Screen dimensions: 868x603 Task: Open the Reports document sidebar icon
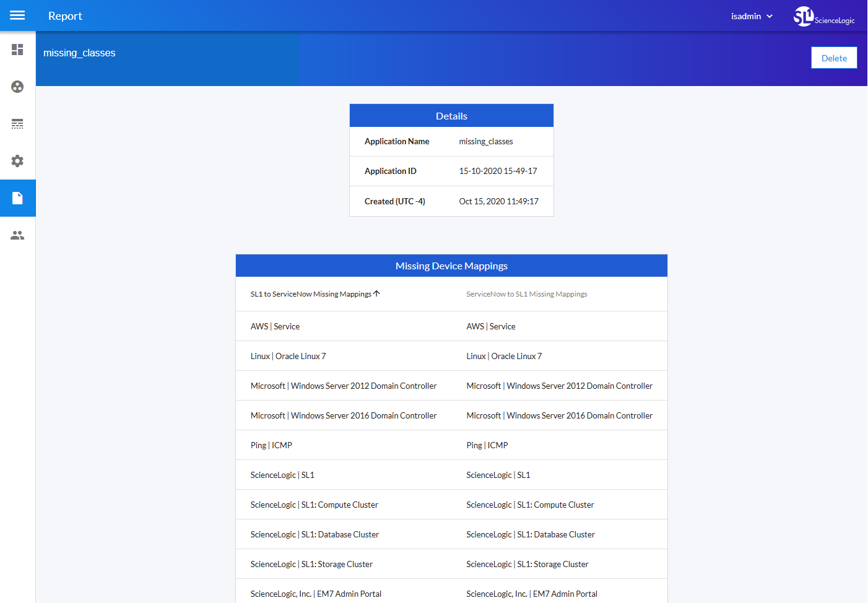pos(17,198)
